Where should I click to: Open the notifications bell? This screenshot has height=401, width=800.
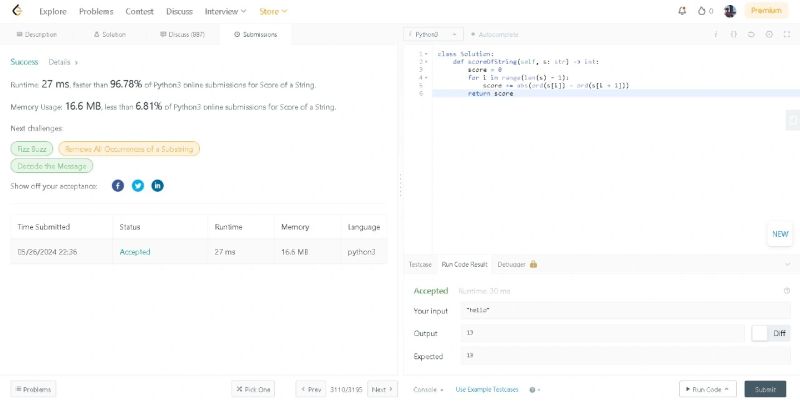[x=682, y=11]
